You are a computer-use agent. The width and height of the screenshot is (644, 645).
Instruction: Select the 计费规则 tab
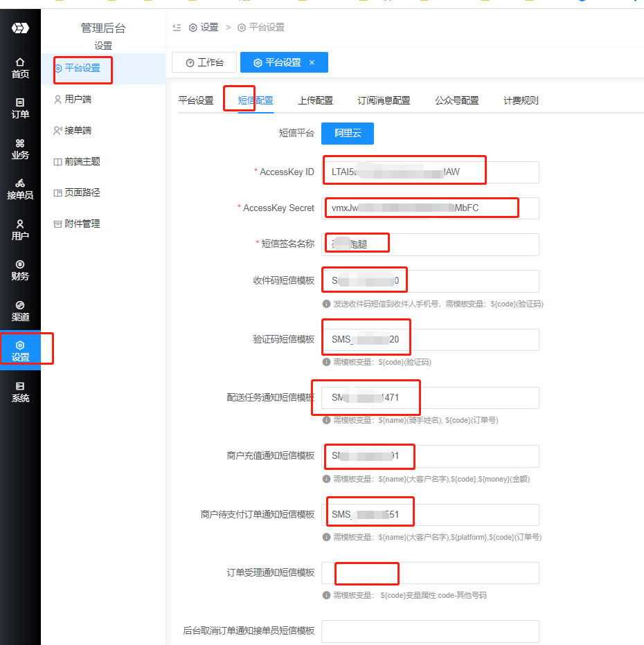tap(521, 100)
